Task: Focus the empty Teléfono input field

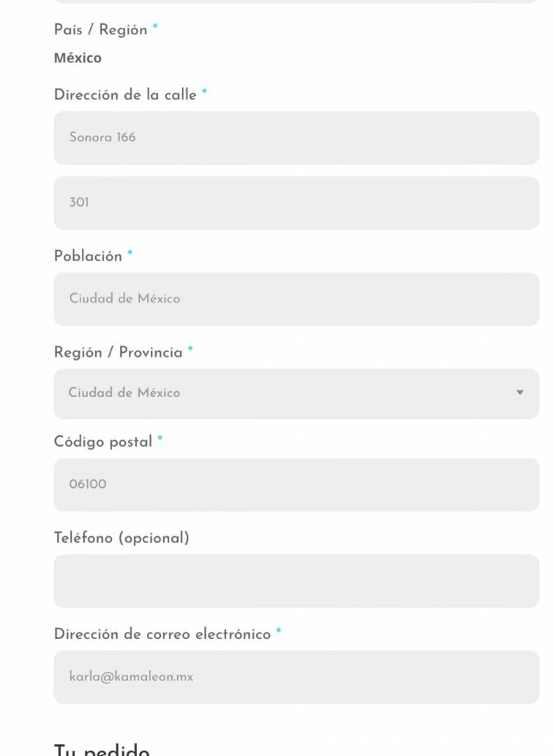Action: pyautogui.click(x=297, y=581)
